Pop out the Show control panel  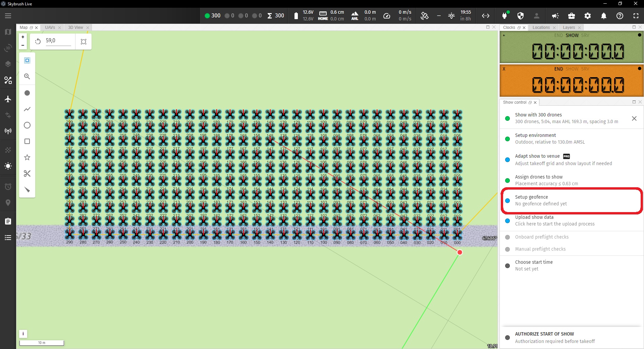[x=530, y=102]
